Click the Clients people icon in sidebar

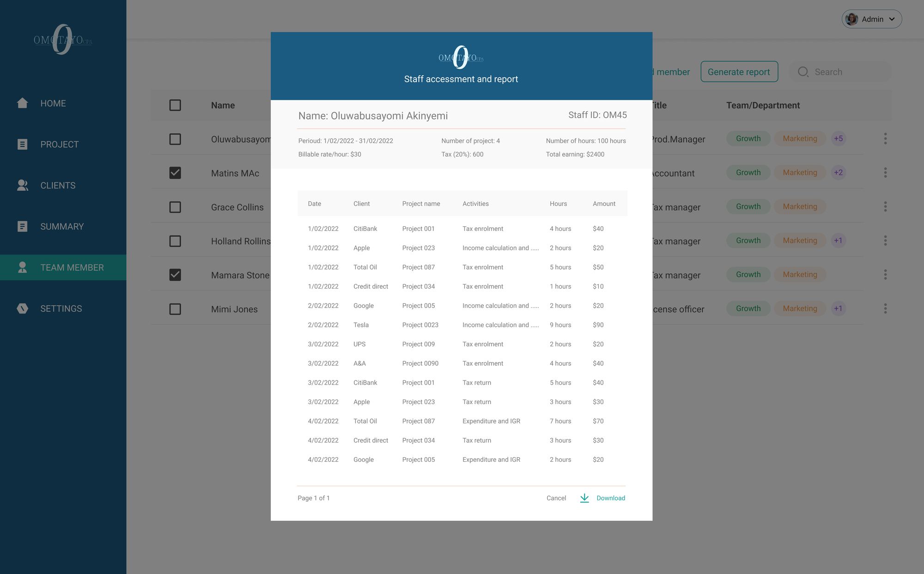pos(22,185)
